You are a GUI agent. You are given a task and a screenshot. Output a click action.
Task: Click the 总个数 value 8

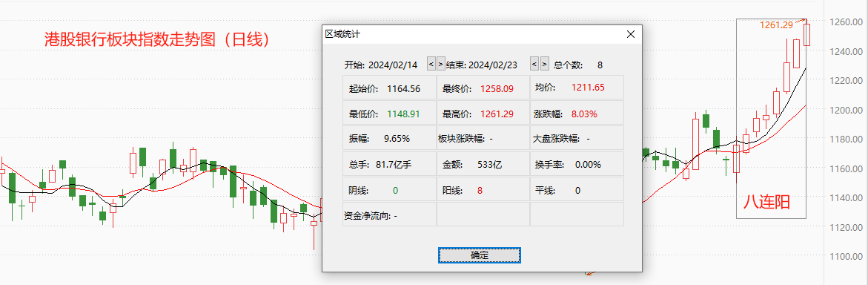(x=600, y=65)
